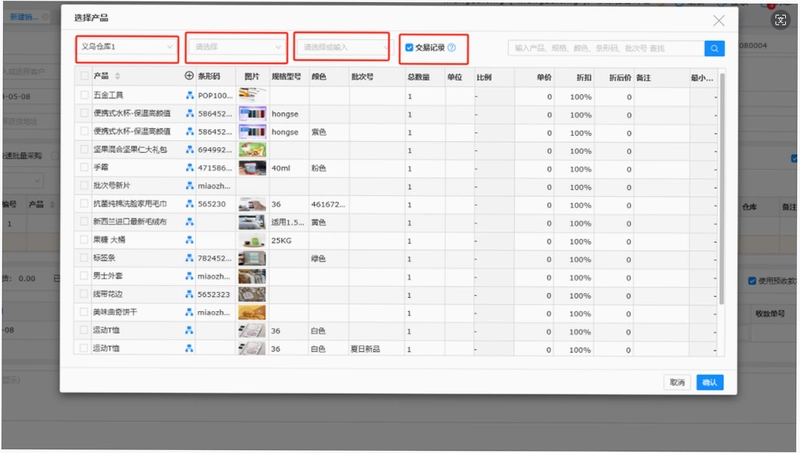Uncheck the 交易记录 checkbox
The width and height of the screenshot is (800, 453).
point(409,47)
